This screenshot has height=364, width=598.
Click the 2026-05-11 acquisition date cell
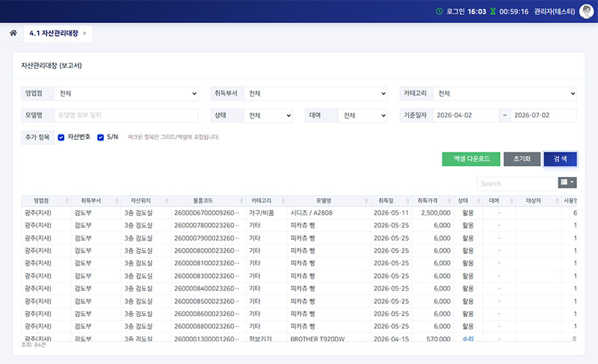(x=391, y=213)
